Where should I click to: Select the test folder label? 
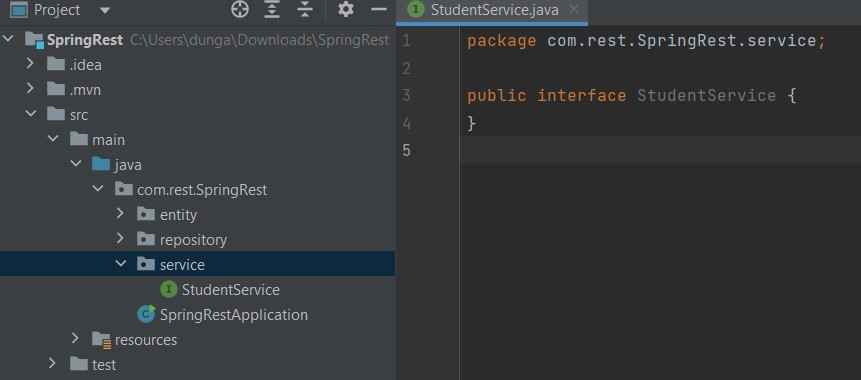click(x=104, y=365)
